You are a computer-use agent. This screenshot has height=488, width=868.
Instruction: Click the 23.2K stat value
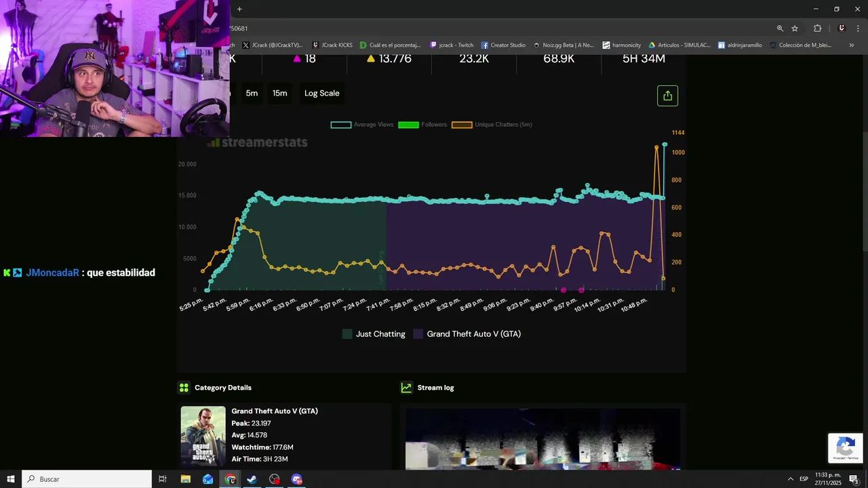[474, 59]
